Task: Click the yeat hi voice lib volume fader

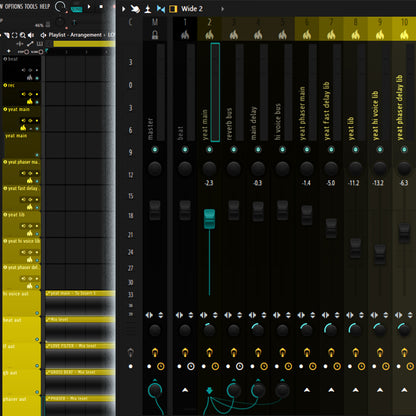Action: tap(380, 254)
